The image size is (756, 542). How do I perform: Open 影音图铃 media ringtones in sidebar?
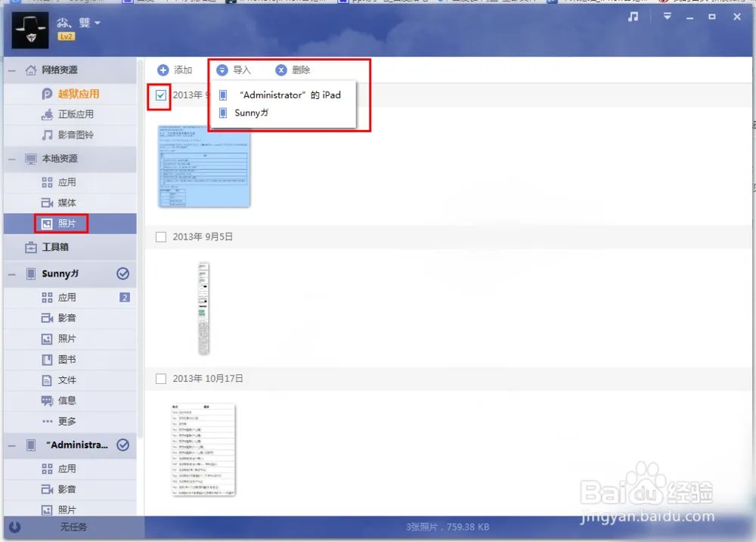[76, 135]
